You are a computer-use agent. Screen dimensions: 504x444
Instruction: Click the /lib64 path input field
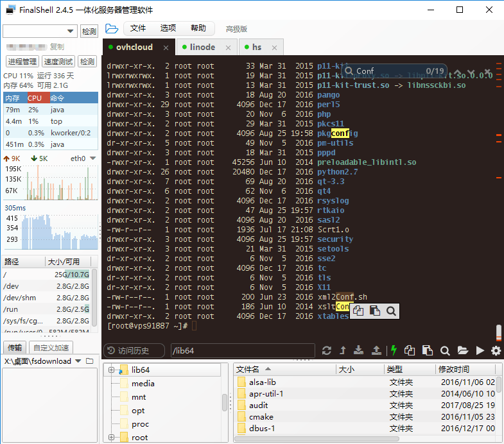(242, 350)
